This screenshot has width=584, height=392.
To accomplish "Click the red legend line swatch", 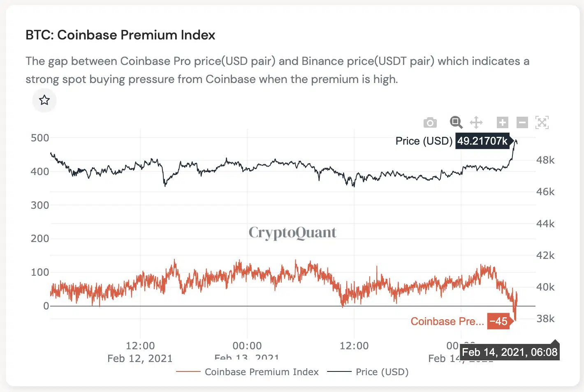I will [x=188, y=372].
